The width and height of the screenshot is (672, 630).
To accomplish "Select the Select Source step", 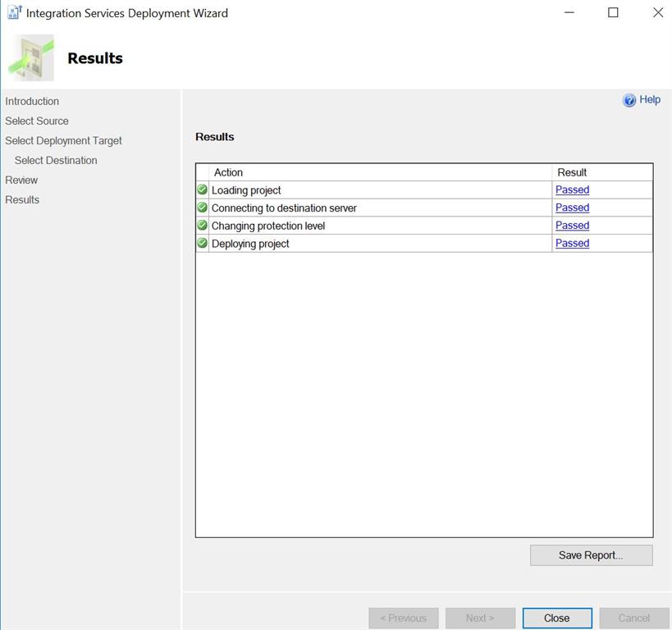I will [36, 121].
